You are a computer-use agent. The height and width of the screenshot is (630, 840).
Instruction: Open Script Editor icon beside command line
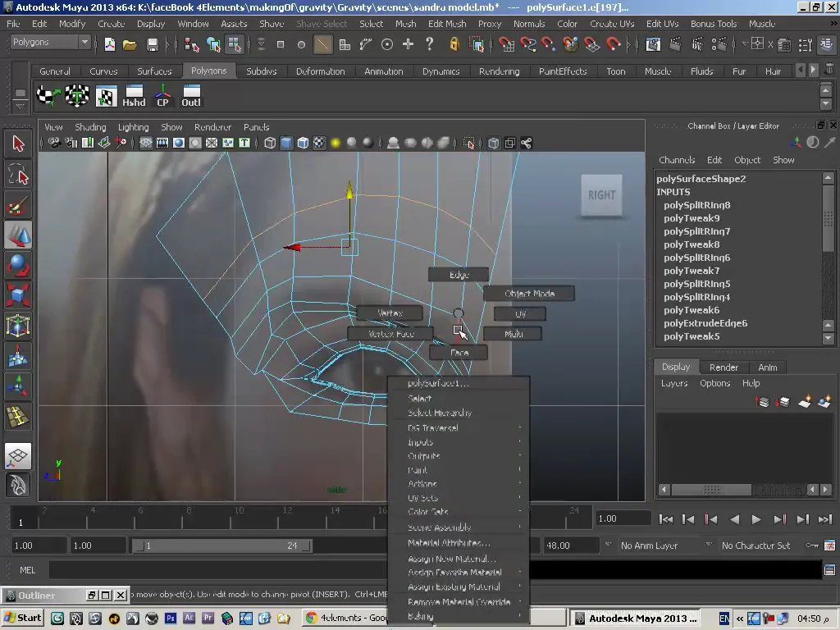pos(829,569)
